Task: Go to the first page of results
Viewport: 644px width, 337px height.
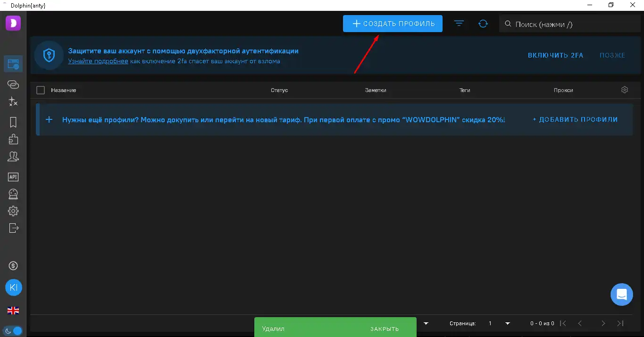Action: [562, 323]
